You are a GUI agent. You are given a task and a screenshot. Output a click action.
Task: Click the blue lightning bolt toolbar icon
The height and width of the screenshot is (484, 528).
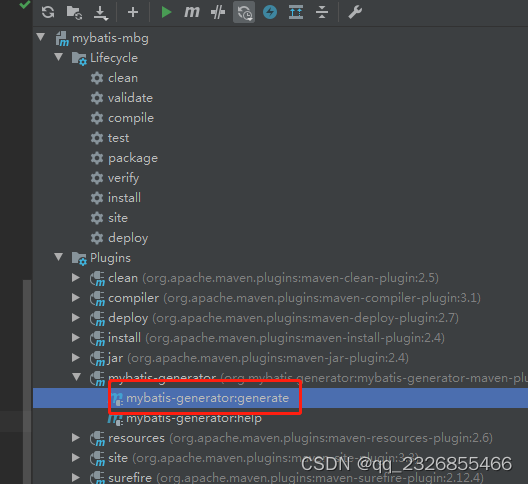tap(270, 12)
